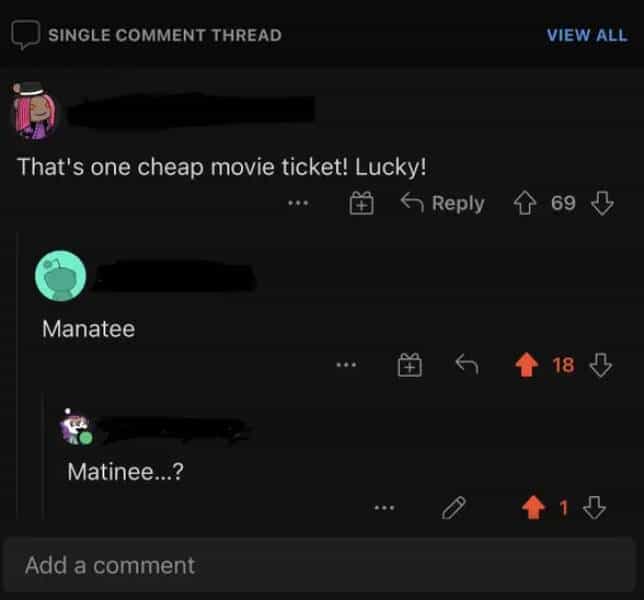Tap the single comment thread bubble icon
Viewport: 644px width, 600px height.
pos(25,34)
